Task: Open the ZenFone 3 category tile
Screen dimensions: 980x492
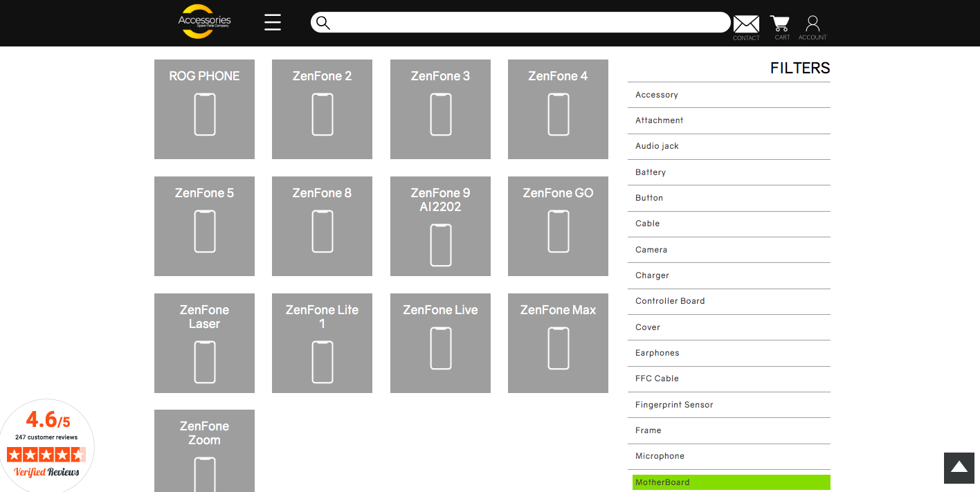Action: (440, 109)
